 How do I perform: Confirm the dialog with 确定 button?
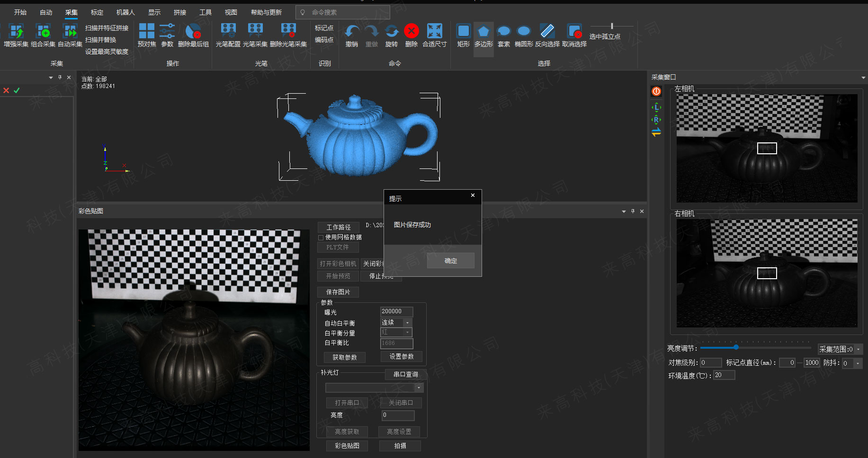(450, 261)
